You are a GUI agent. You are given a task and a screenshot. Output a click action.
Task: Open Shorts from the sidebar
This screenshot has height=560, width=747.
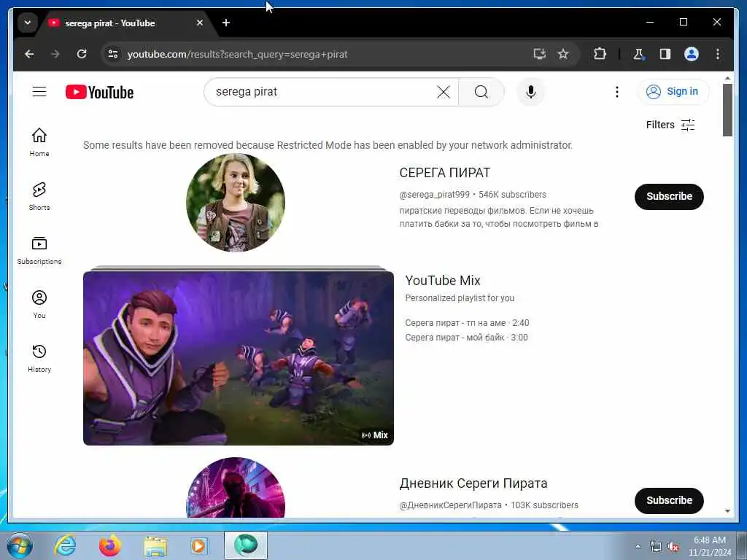[39, 195]
